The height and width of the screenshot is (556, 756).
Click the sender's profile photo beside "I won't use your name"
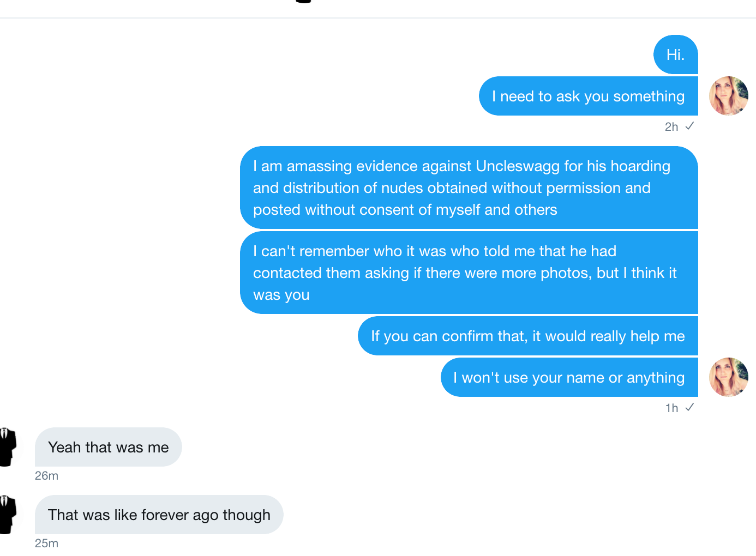[x=728, y=377]
